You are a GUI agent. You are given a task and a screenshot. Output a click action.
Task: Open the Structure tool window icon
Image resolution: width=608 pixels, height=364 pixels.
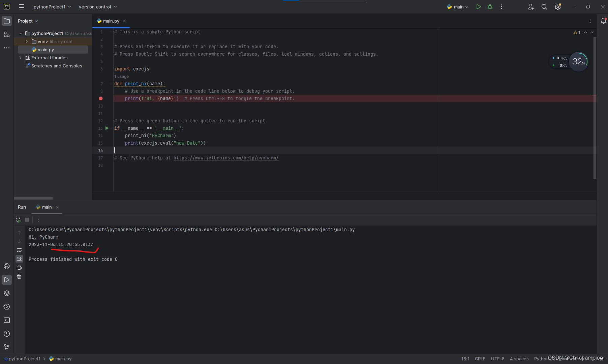point(7,34)
